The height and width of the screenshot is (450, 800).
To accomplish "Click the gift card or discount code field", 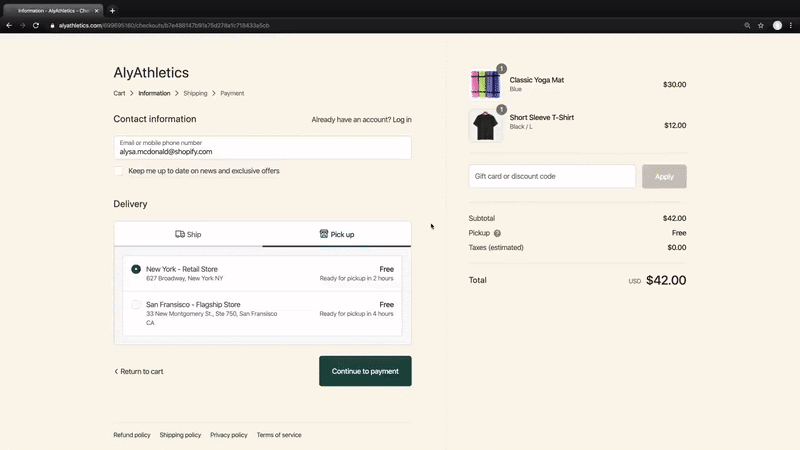I will pyautogui.click(x=552, y=176).
